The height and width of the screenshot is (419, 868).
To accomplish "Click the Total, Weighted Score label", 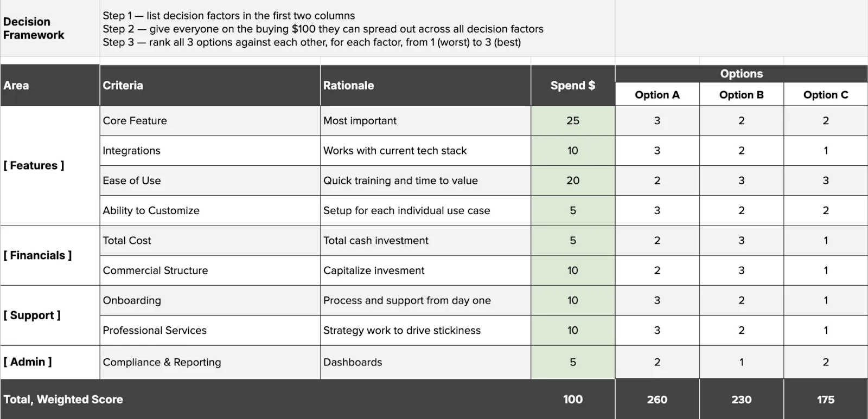I will pyautogui.click(x=63, y=399).
